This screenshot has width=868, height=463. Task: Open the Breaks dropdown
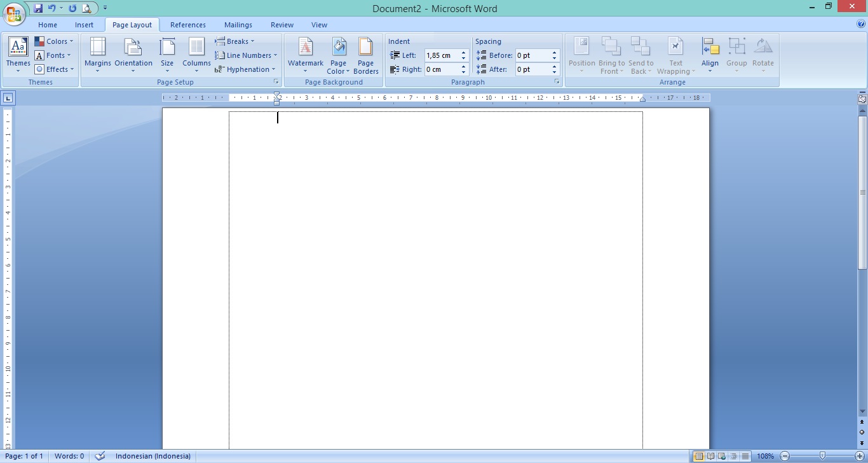pos(234,41)
